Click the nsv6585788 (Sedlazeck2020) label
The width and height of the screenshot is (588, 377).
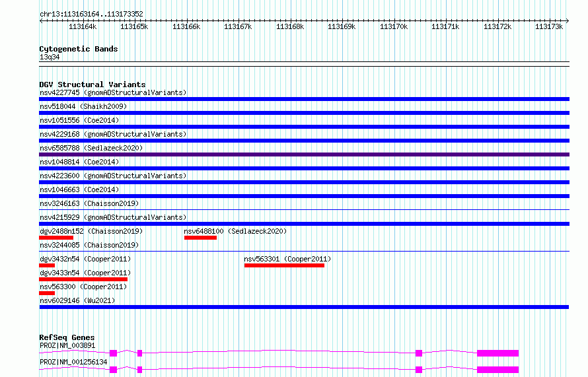coord(91,148)
